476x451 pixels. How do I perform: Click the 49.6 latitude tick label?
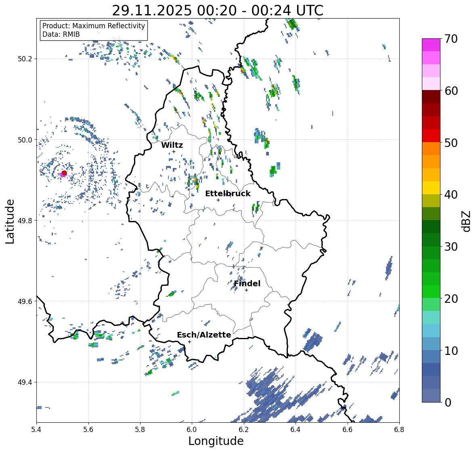pos(25,301)
